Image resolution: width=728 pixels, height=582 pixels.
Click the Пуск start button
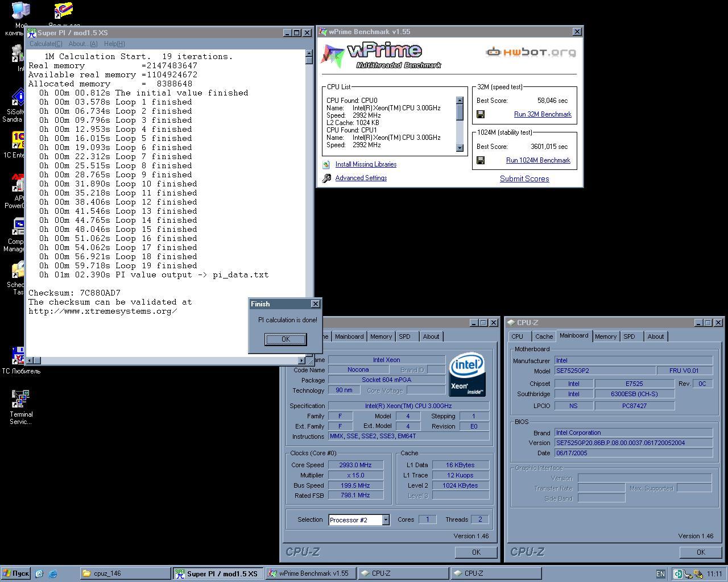[16, 573]
